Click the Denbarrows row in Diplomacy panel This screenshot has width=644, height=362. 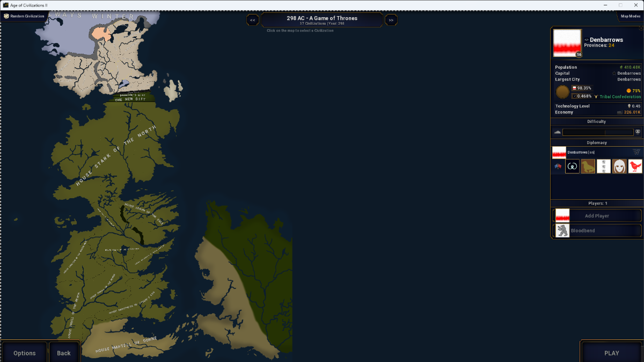(597, 153)
